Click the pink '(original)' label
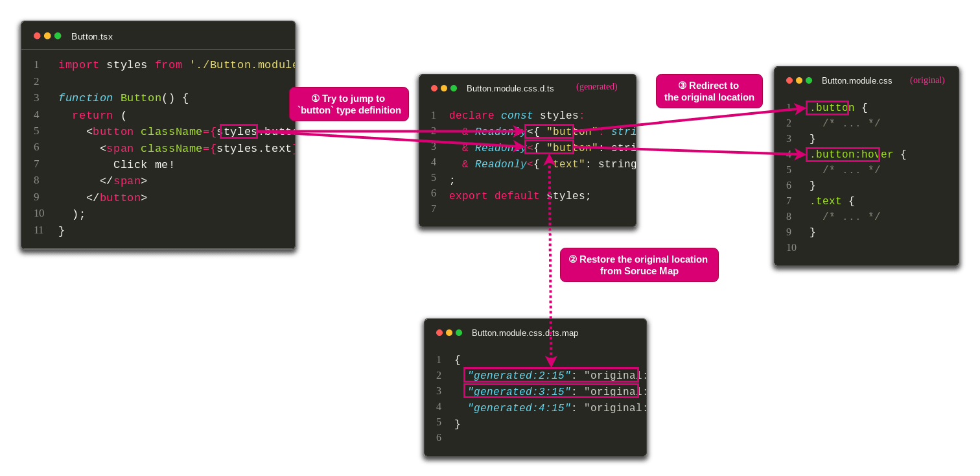This screenshot has width=980, height=476. [x=927, y=80]
